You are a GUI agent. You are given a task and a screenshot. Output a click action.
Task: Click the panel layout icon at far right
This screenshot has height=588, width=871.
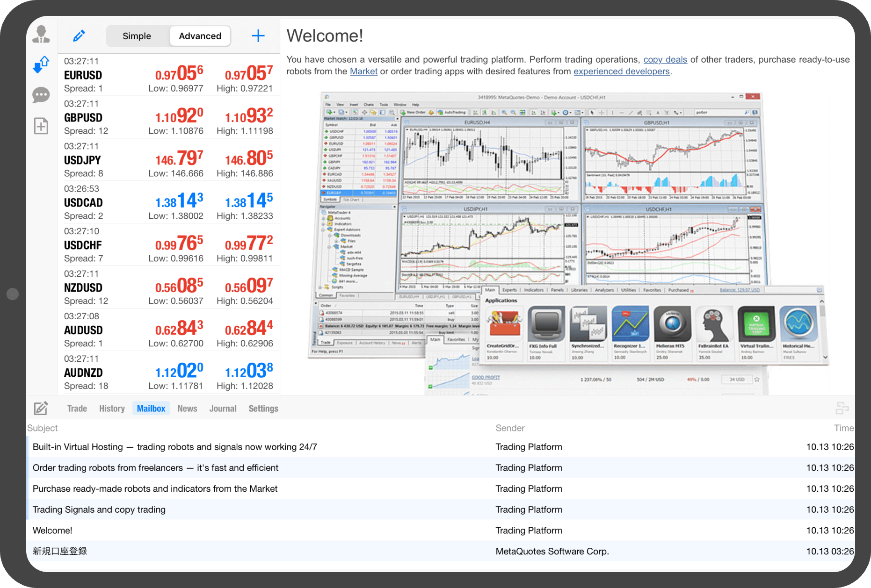point(842,408)
